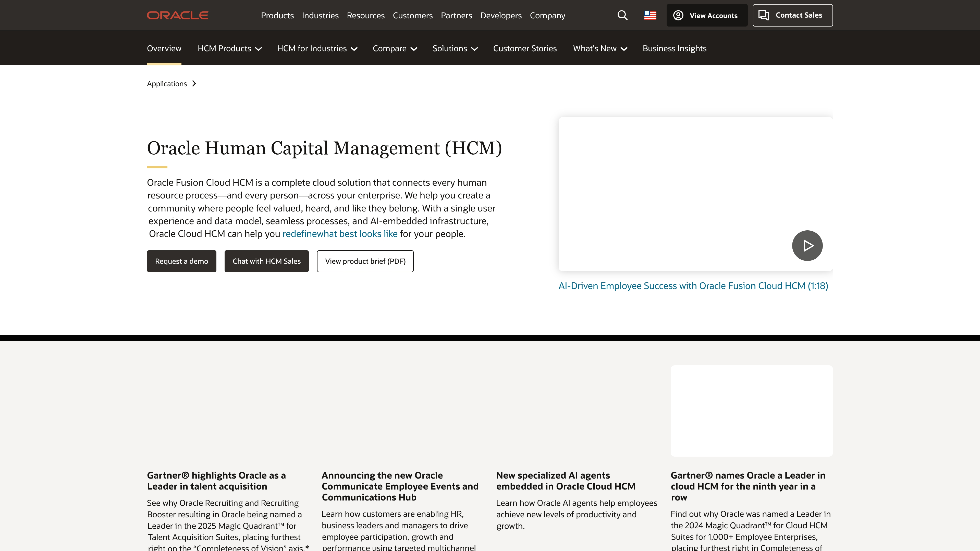Open the Developers menu
The width and height of the screenshot is (980, 551).
click(501, 16)
